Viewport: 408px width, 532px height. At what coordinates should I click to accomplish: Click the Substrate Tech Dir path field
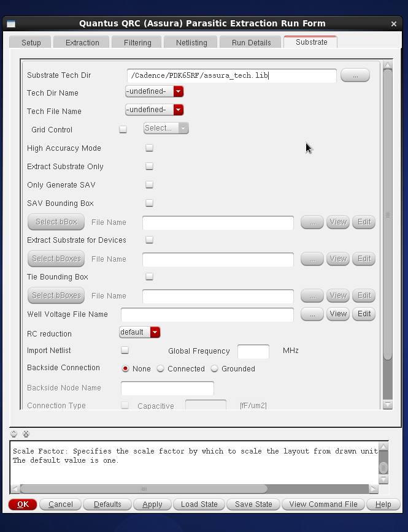(x=232, y=75)
